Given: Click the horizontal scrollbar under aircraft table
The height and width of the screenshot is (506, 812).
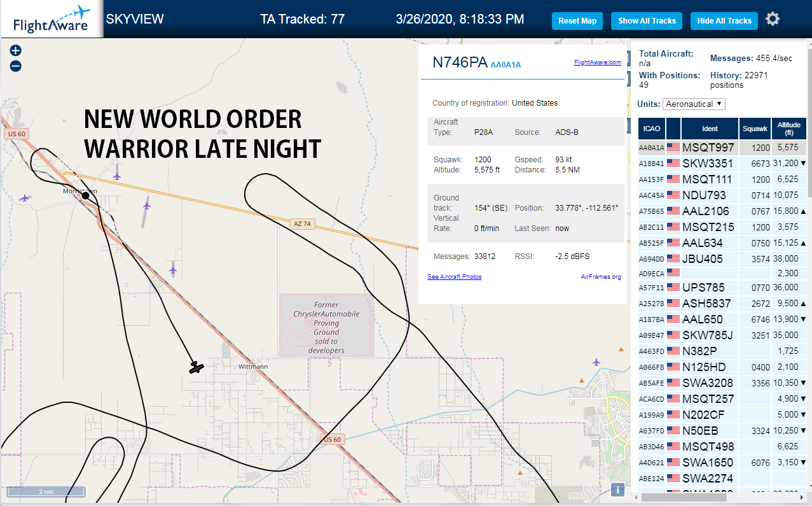Looking at the screenshot, I should (x=684, y=497).
